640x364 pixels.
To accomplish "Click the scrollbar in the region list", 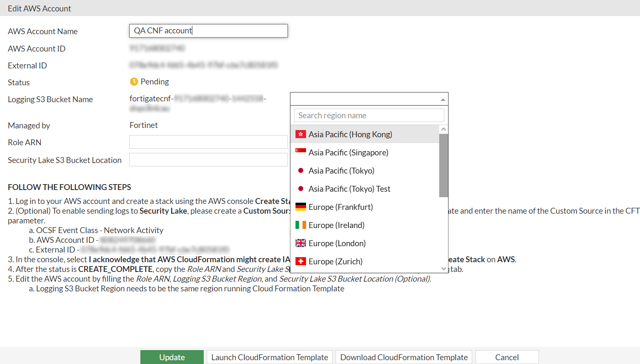I will (443, 165).
